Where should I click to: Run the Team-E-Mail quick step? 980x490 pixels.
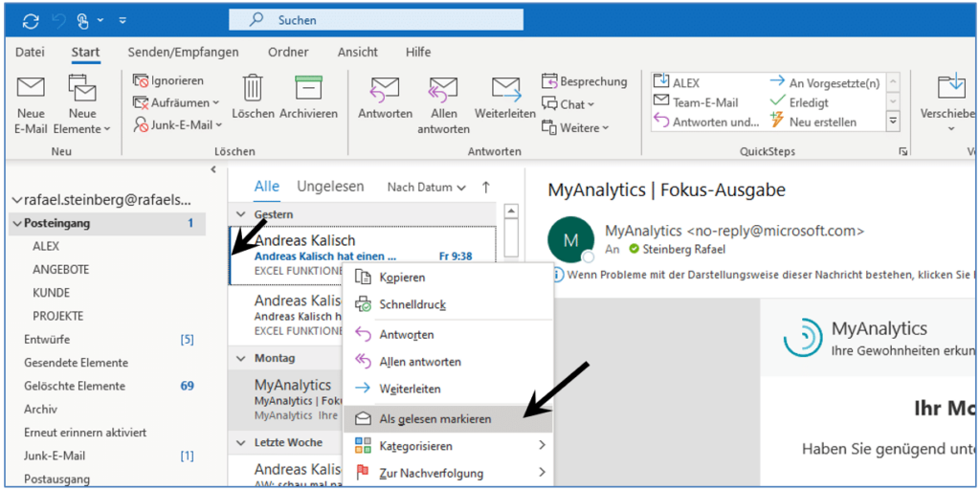point(697,101)
